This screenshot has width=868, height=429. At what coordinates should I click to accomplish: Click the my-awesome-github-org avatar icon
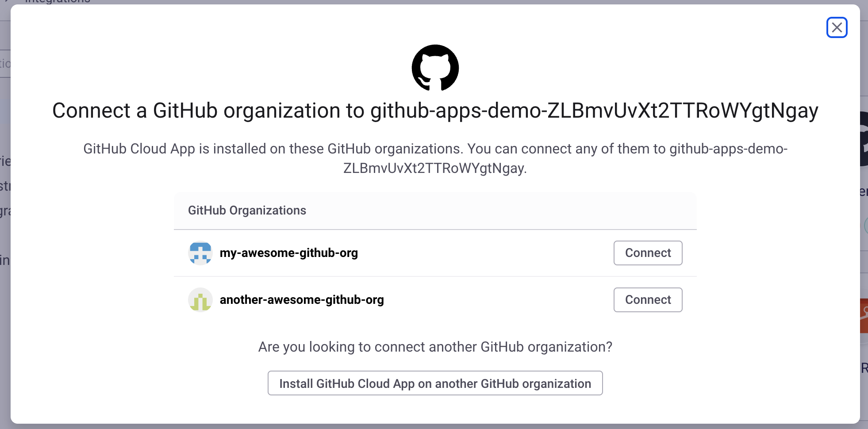[200, 253]
